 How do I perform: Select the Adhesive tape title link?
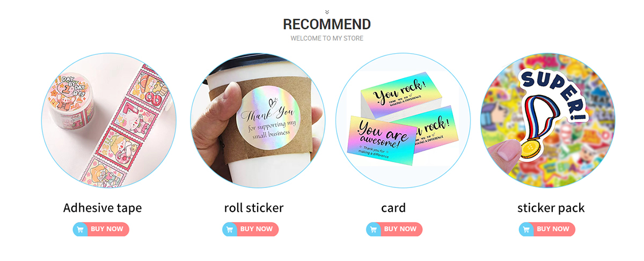tap(103, 208)
